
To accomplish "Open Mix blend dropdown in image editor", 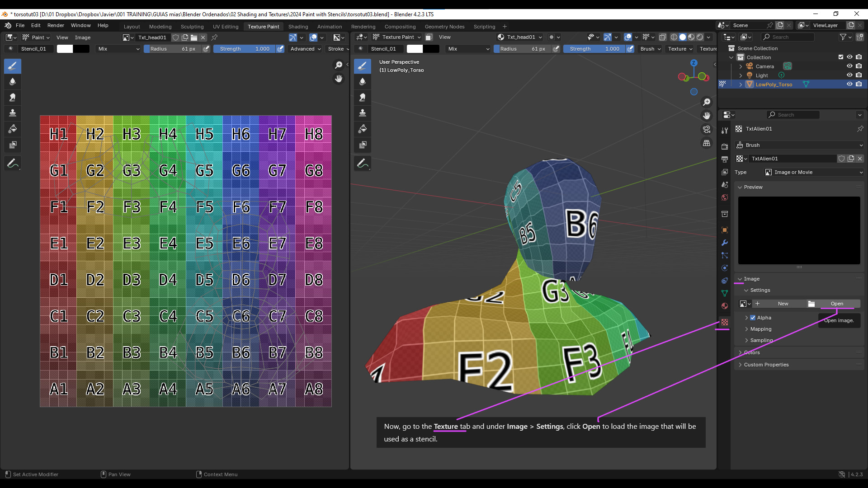I will (118, 49).
